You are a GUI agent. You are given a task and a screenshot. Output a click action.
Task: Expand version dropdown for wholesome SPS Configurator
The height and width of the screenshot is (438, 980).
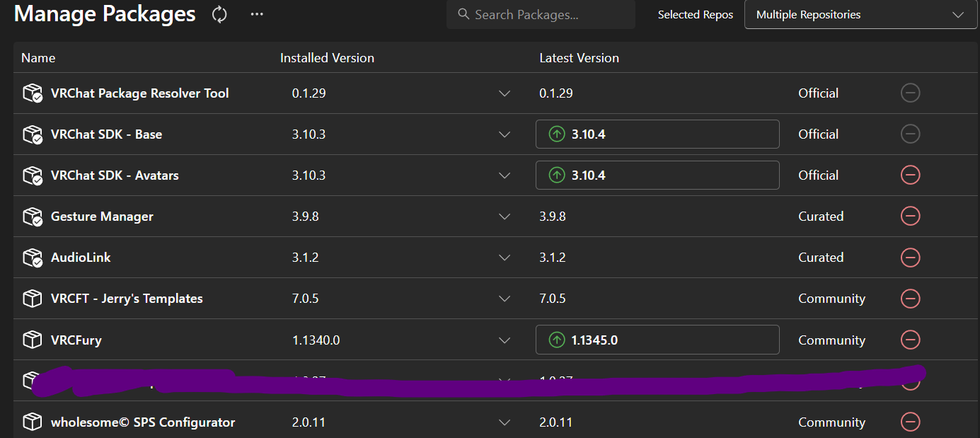coord(505,422)
